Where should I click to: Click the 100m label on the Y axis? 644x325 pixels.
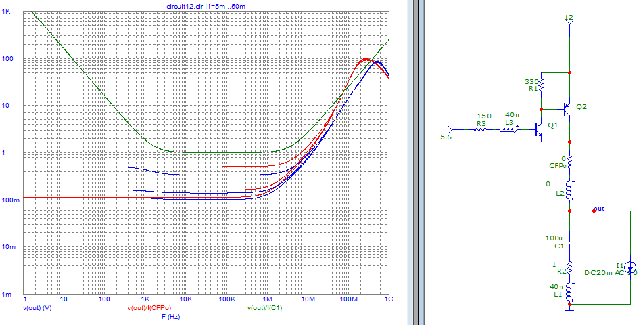pos(11,200)
